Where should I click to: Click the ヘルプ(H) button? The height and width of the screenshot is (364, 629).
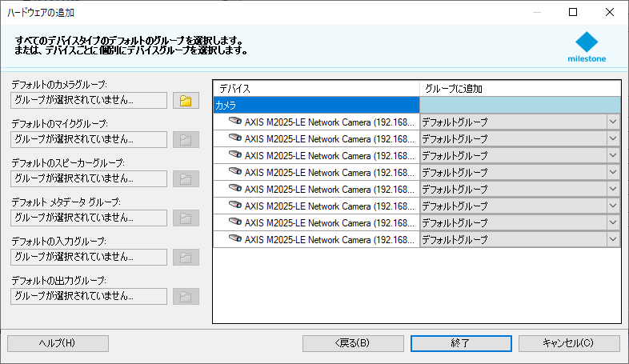coord(58,343)
